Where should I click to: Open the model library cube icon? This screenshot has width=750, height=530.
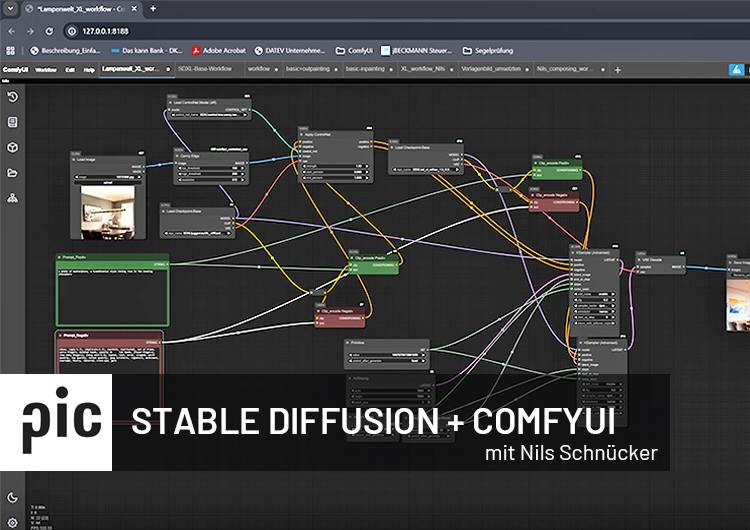point(13,147)
